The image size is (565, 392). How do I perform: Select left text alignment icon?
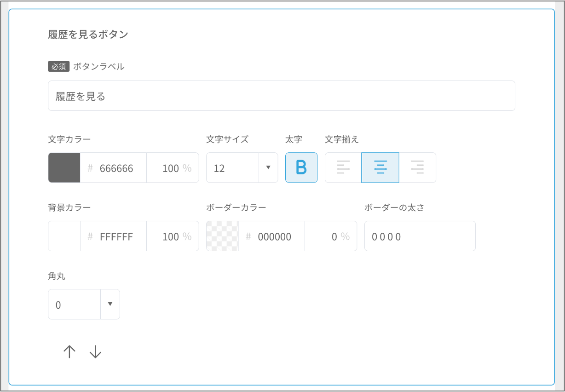(343, 167)
